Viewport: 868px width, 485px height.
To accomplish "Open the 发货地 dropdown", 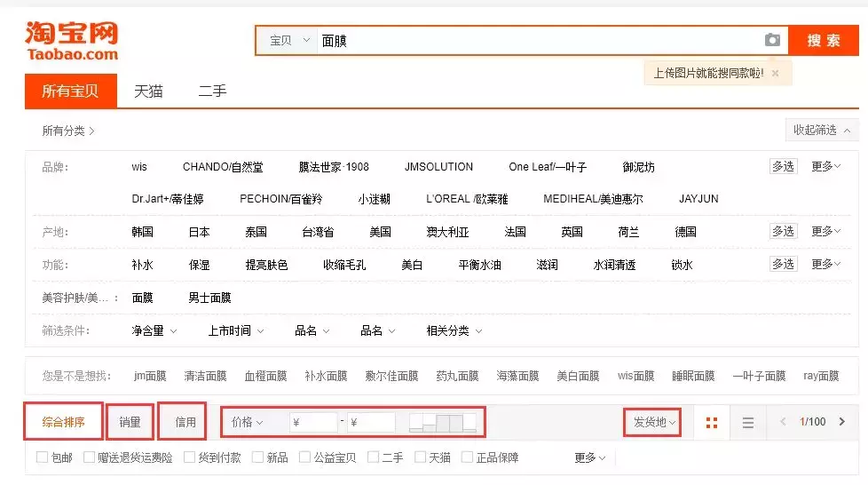I will tap(655, 422).
